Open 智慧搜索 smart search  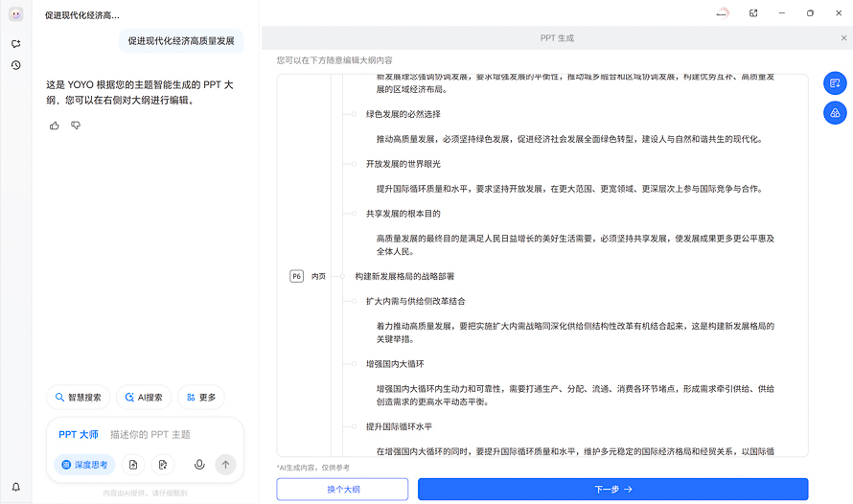[79, 398]
